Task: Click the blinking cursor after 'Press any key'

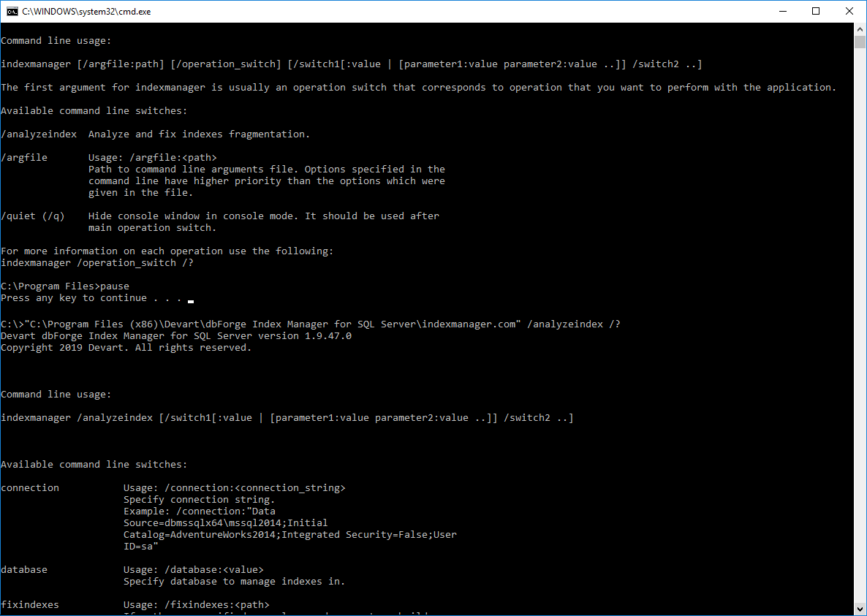Action: tap(190, 300)
